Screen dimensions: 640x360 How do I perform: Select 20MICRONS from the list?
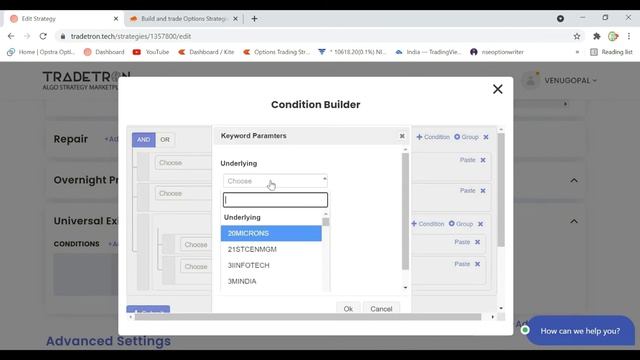coord(271,233)
